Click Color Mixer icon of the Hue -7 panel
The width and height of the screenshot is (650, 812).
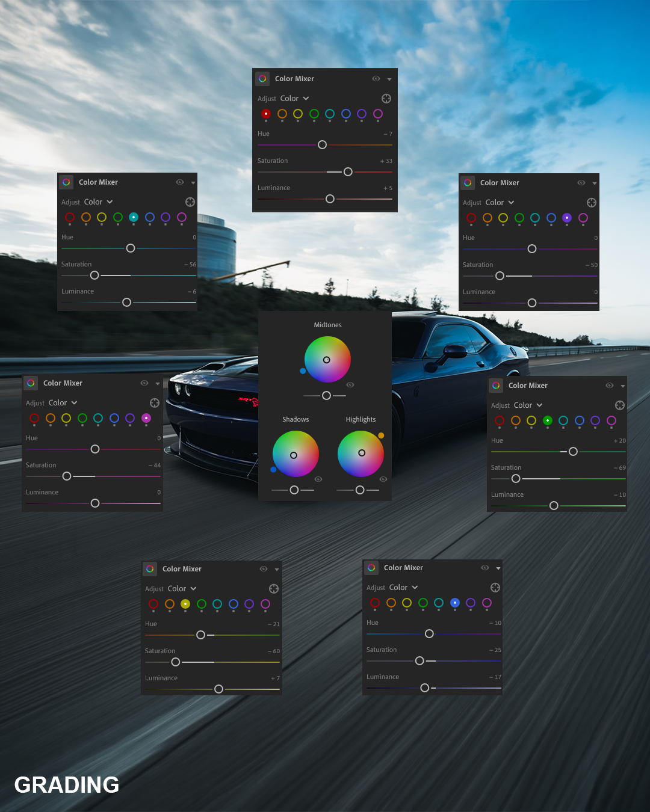262,79
